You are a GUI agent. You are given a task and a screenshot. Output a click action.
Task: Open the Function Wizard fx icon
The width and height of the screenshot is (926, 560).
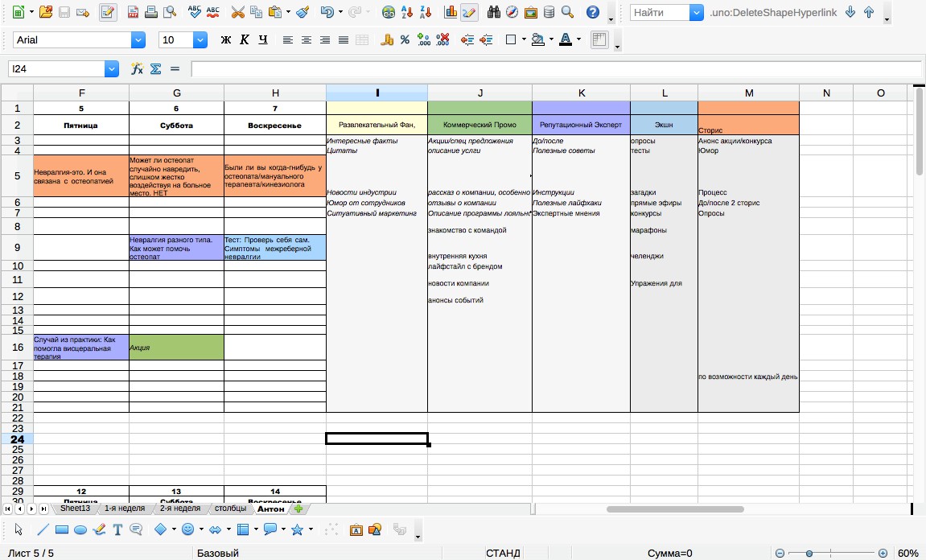[x=137, y=69]
